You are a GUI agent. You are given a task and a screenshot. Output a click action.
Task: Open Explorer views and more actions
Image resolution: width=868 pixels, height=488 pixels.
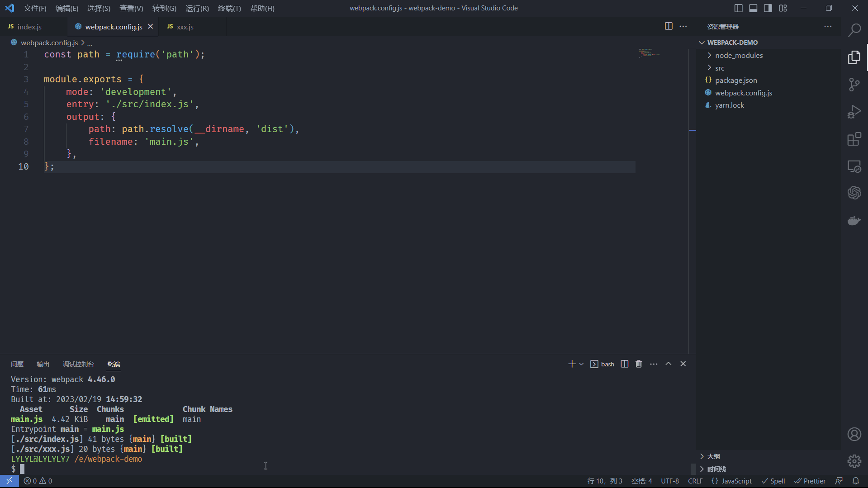[828, 26]
